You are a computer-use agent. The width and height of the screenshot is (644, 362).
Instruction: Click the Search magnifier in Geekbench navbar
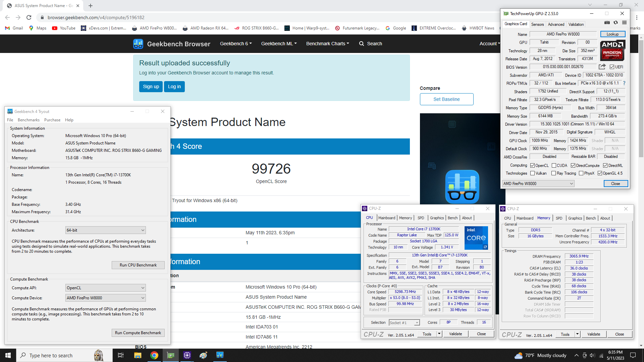pyautogui.click(x=361, y=44)
